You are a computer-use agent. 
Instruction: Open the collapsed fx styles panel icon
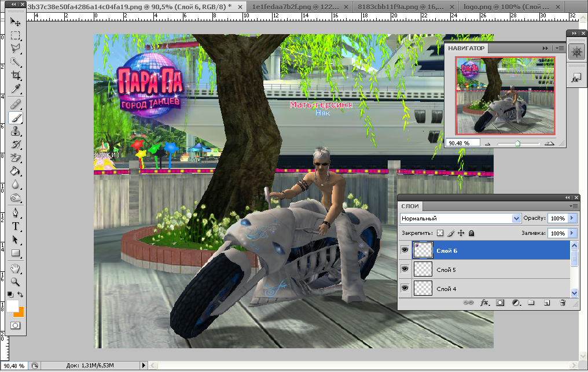click(x=576, y=78)
